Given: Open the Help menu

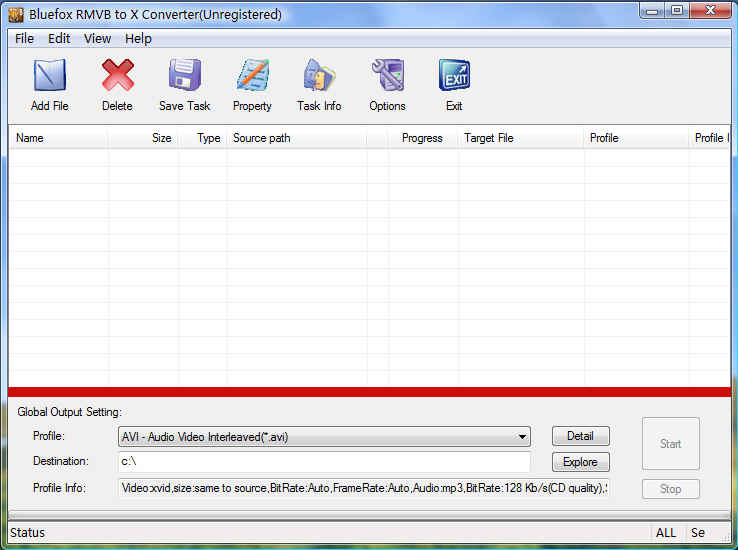Looking at the screenshot, I should point(138,39).
